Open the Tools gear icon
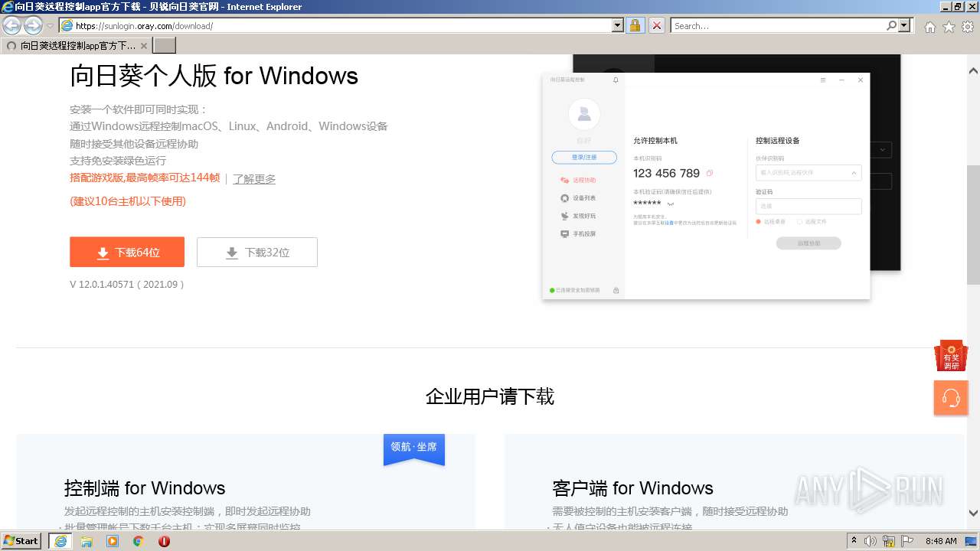This screenshot has height=551, width=980. (968, 27)
